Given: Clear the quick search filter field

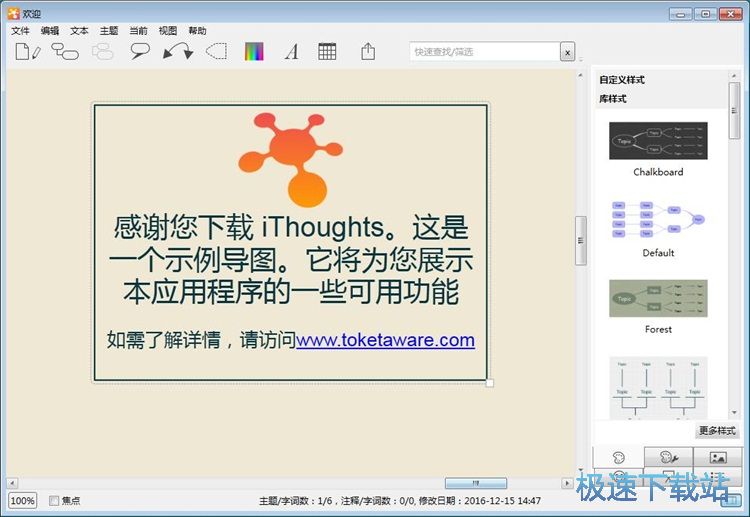Looking at the screenshot, I should tap(567, 52).
